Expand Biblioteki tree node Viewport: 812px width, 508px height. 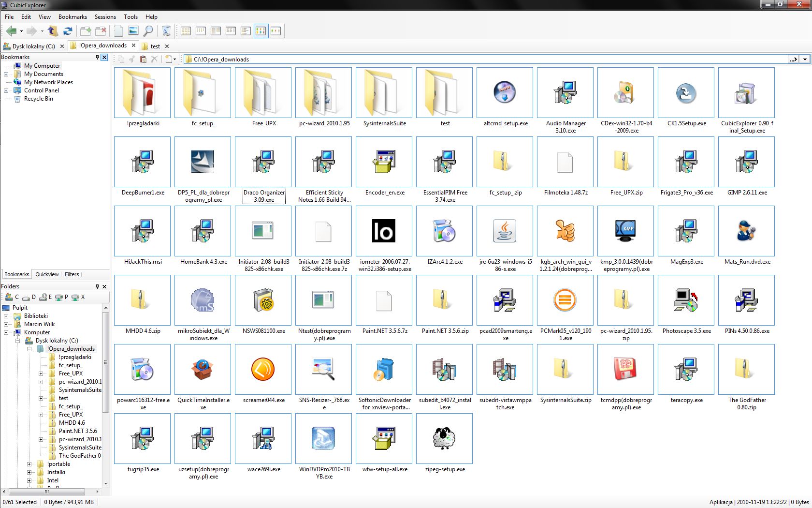coord(6,316)
